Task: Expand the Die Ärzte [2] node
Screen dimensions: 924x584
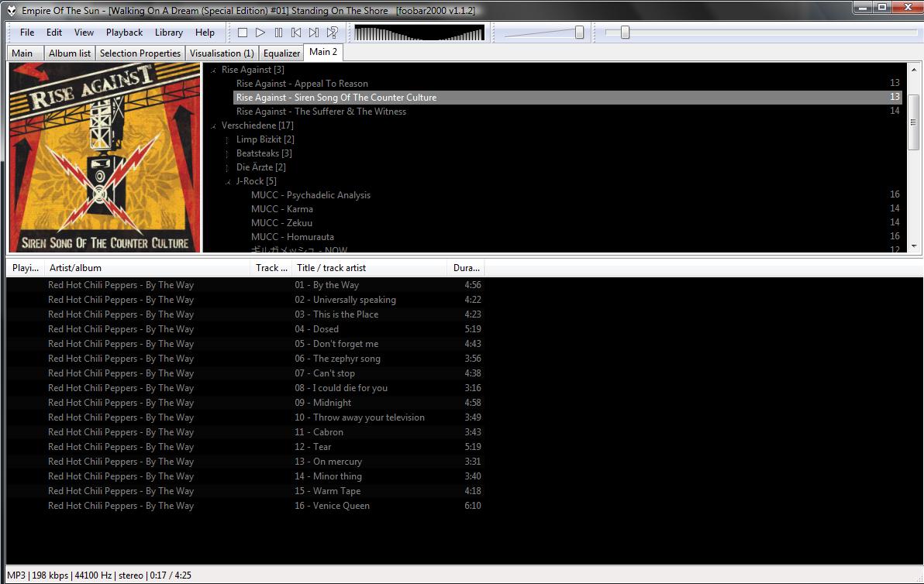Action: point(227,168)
